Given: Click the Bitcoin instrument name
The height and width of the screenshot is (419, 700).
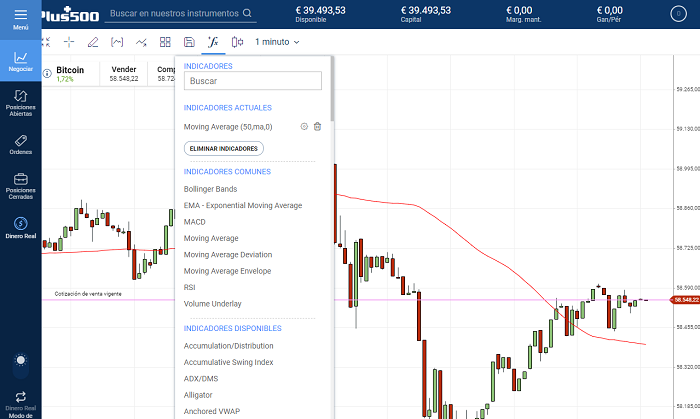Looking at the screenshot, I should pos(70,70).
